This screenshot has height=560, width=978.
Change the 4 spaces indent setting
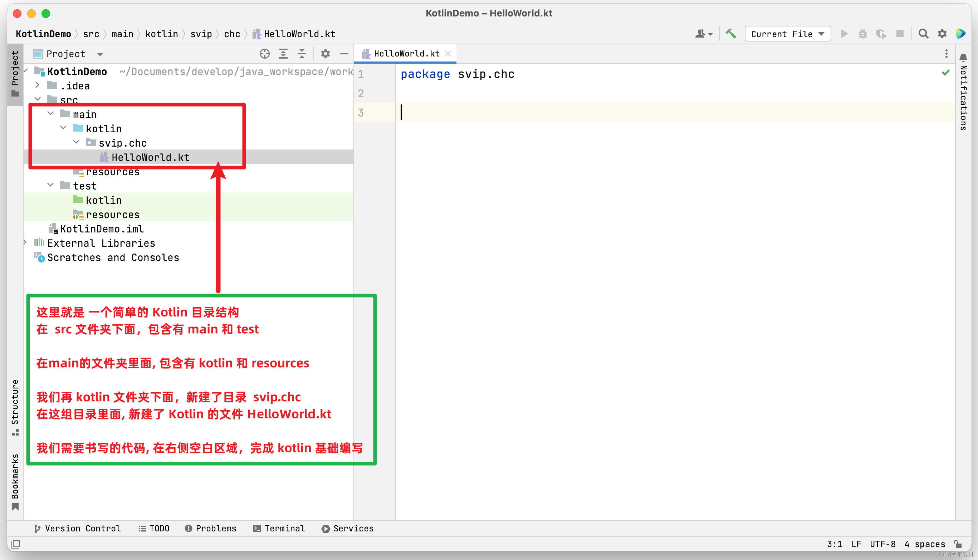point(925,544)
